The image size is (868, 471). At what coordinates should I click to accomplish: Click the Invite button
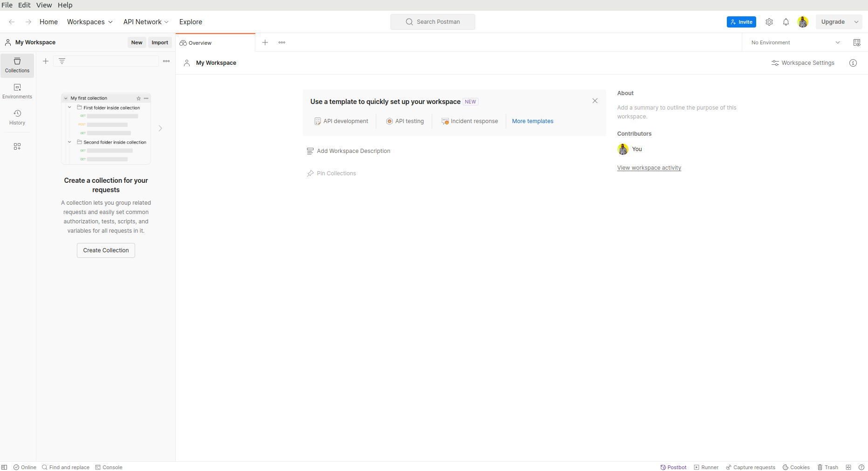click(x=741, y=22)
